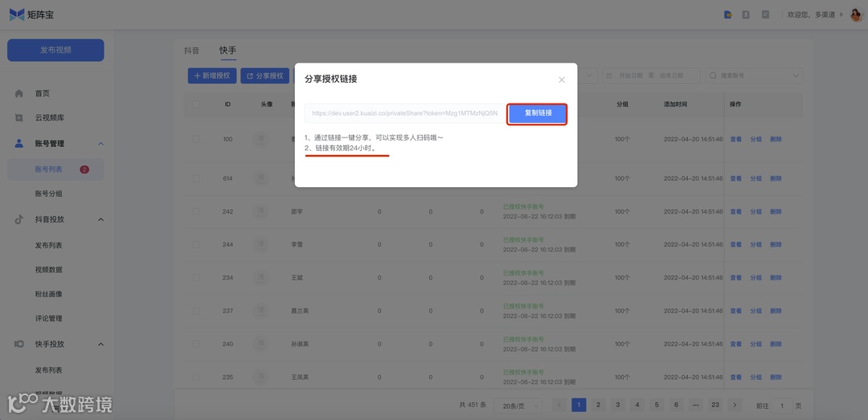Click the 快手投放 camera icon

[x=18, y=344]
